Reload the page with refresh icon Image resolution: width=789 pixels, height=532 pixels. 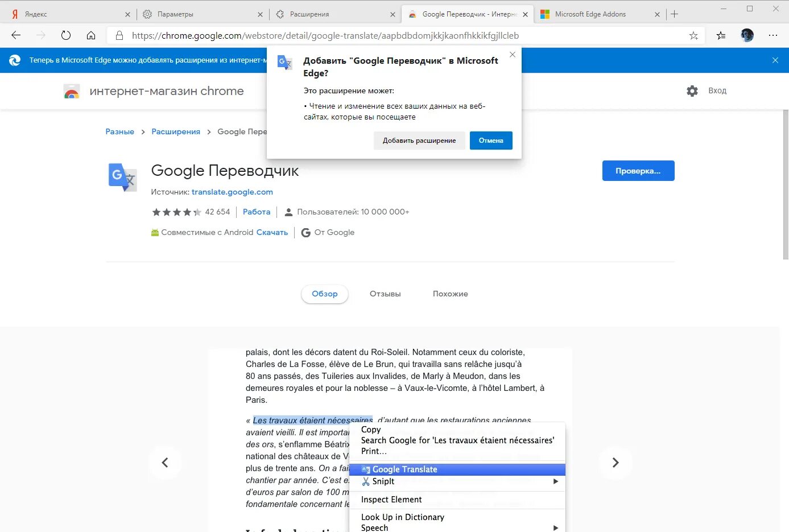pyautogui.click(x=66, y=35)
